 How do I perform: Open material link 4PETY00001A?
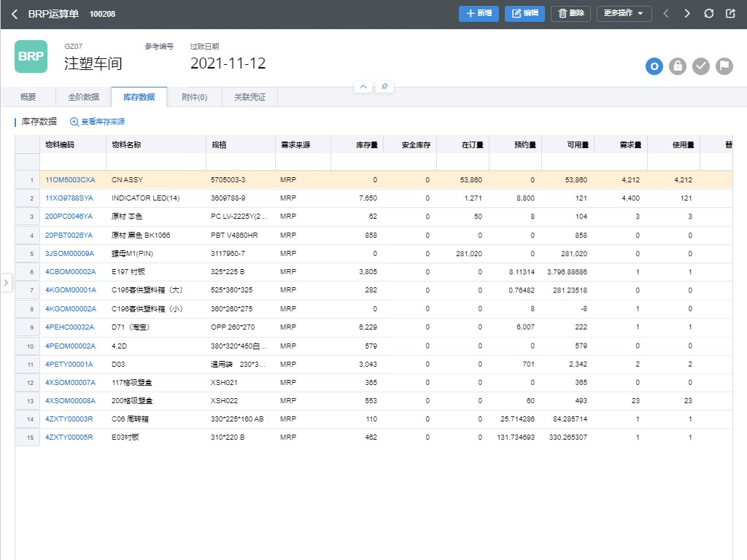[x=69, y=365]
